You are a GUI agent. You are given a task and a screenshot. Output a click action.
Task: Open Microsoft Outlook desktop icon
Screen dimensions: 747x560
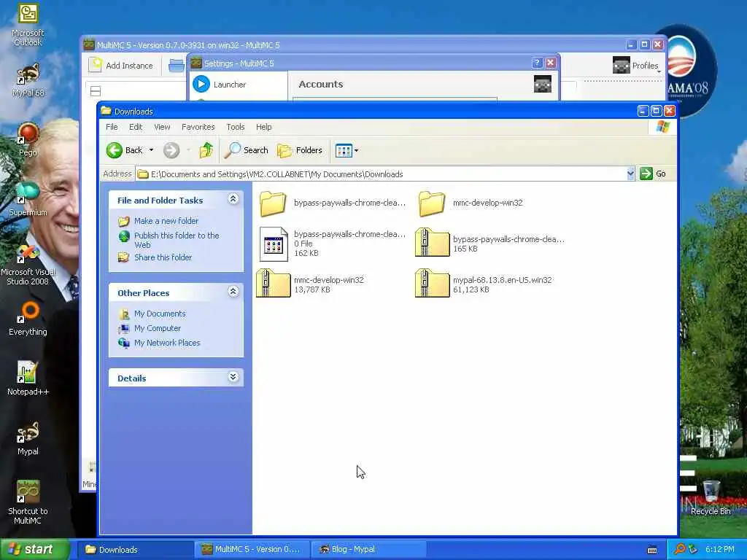[x=28, y=25]
